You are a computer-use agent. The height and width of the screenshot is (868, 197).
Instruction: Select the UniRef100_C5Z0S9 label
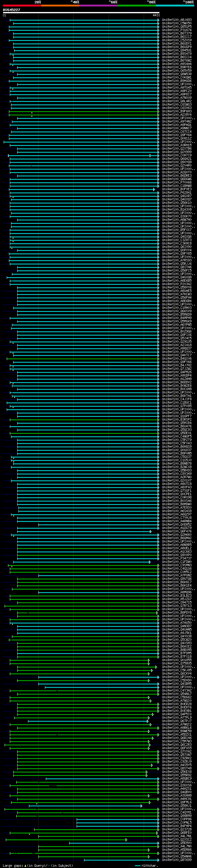pyautogui.click(x=176, y=40)
